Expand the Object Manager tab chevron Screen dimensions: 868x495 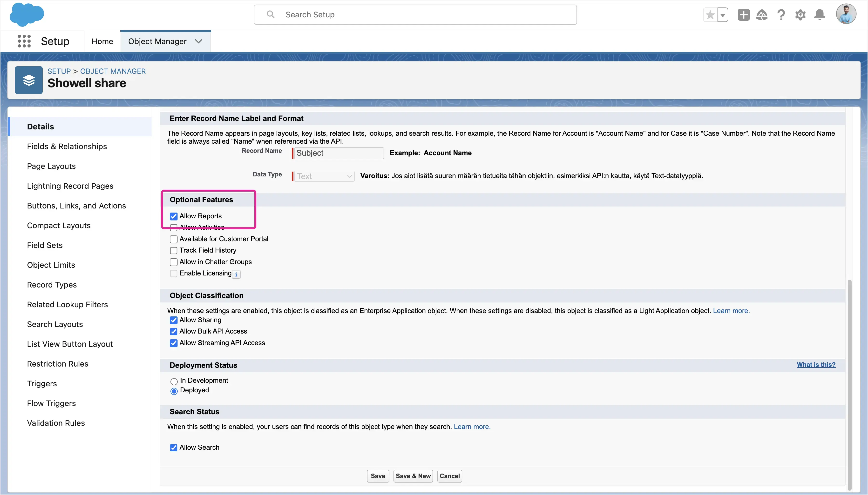tap(199, 41)
